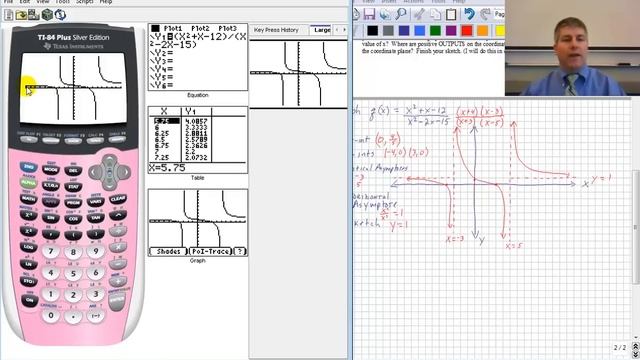
Task: Click the number 9 calculator key
Action: (96, 251)
